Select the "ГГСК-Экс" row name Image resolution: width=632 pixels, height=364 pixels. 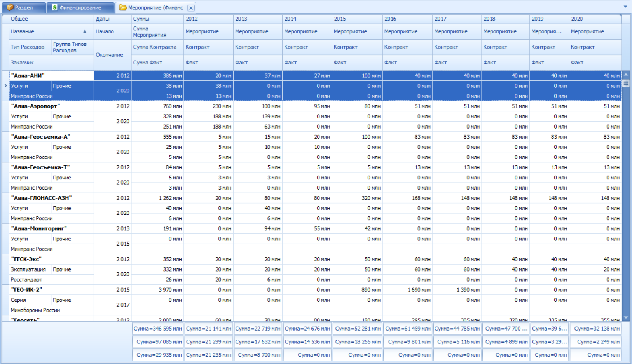(51, 259)
